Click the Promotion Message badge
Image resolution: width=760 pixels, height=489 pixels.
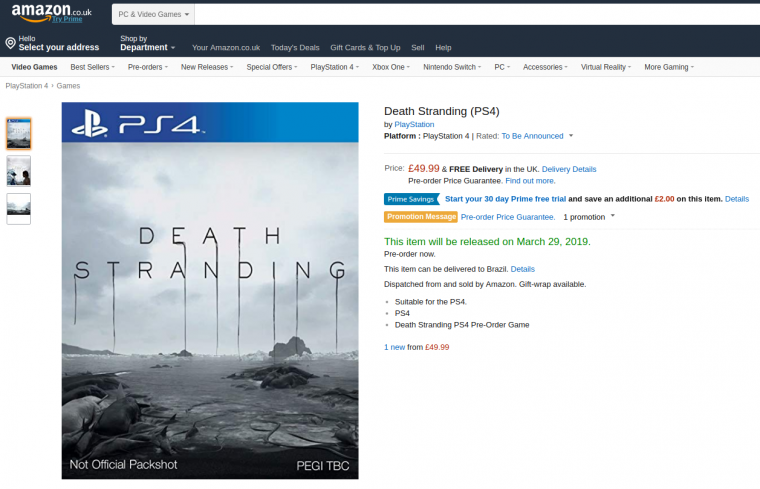[x=420, y=217]
